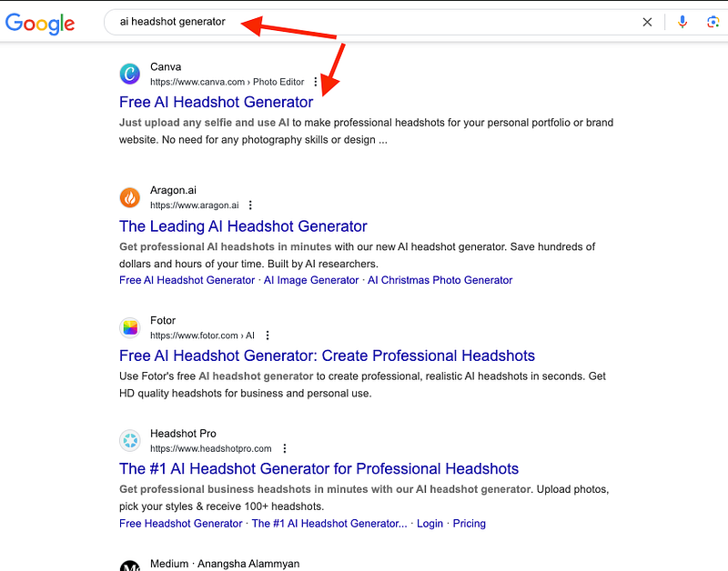Click the Google logo

coord(40,23)
